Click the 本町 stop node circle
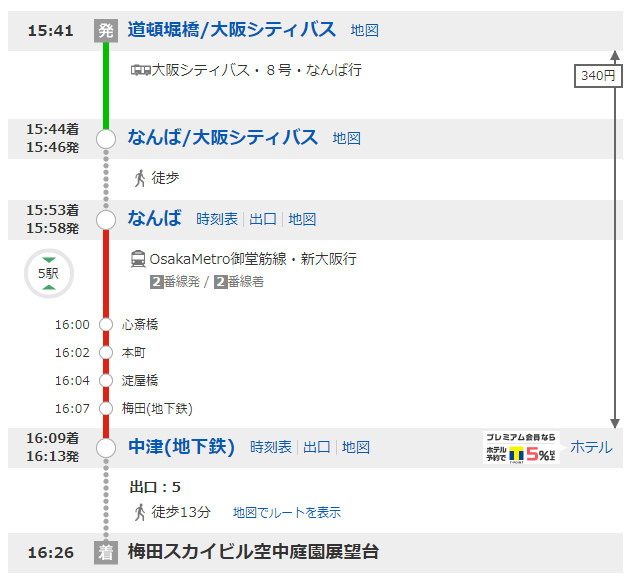 (106, 353)
